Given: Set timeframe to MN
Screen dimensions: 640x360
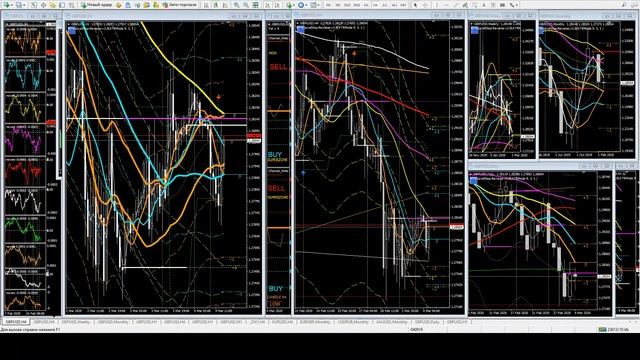Looking at the screenshot, I should click(403, 5).
